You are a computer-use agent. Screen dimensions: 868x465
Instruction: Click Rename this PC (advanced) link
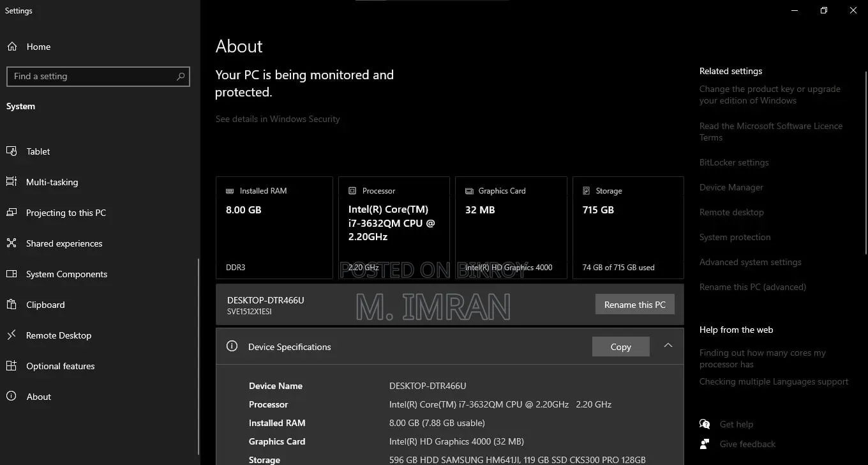(x=752, y=287)
